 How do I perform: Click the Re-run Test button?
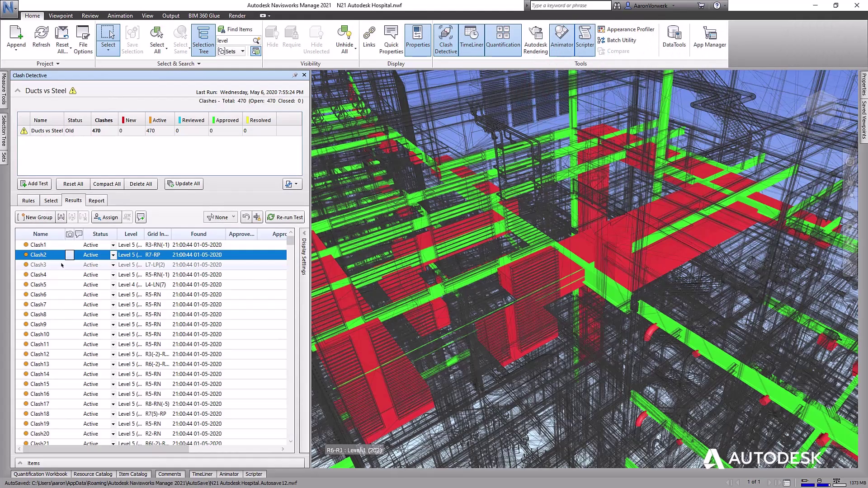click(285, 217)
